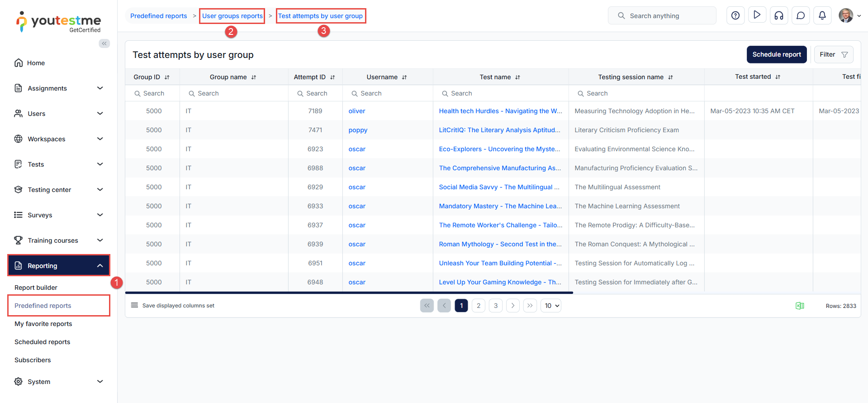Expand the System menu chevron

click(100, 381)
